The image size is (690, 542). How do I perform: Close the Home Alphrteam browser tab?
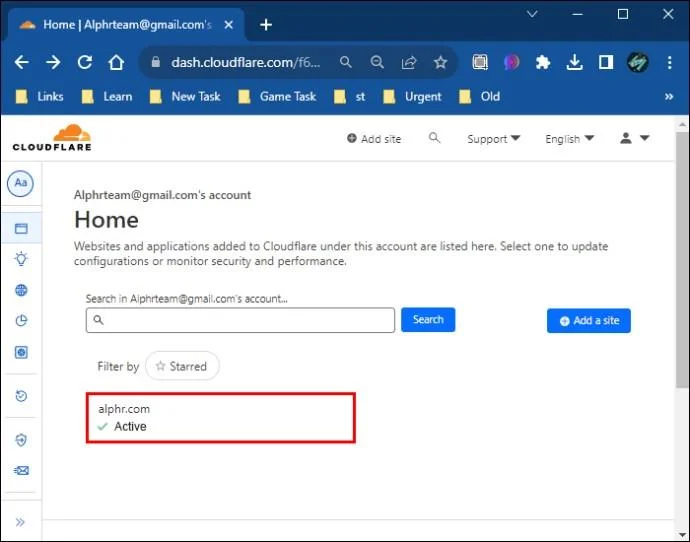[x=228, y=25]
